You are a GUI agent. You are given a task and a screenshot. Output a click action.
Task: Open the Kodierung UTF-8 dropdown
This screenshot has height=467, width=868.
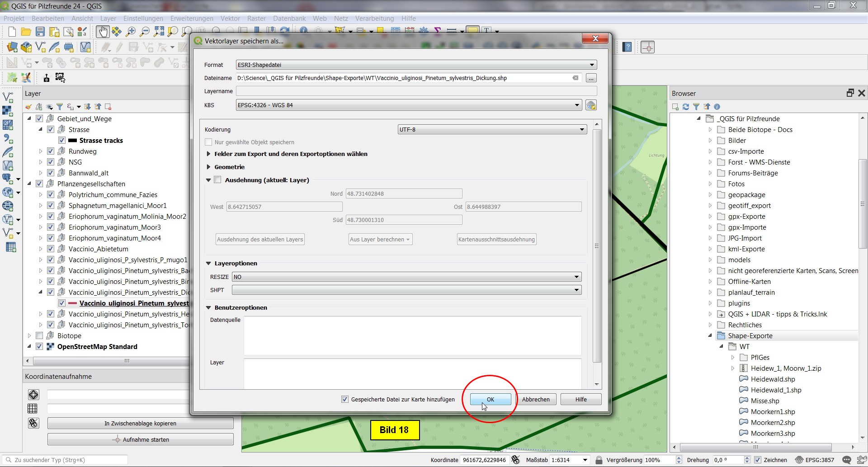[x=492, y=130]
